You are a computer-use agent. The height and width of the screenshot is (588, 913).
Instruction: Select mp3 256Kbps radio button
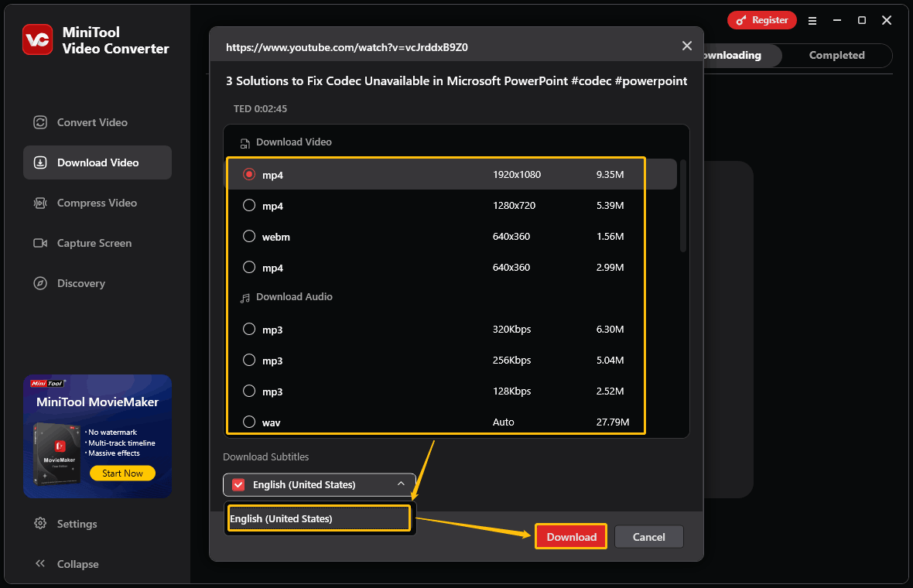tap(249, 360)
